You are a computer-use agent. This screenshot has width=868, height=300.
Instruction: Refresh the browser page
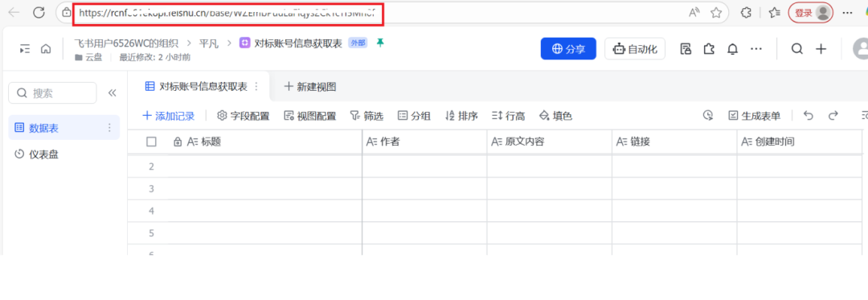39,13
